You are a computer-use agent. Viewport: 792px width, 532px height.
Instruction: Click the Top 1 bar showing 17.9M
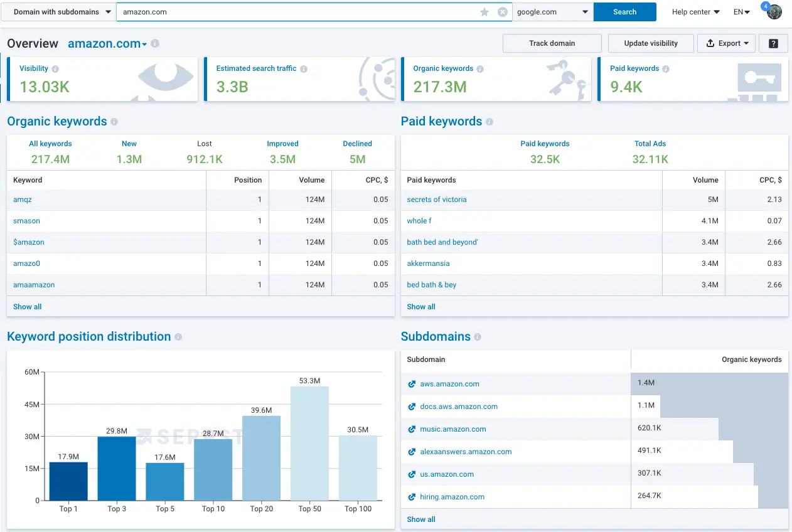click(x=68, y=481)
